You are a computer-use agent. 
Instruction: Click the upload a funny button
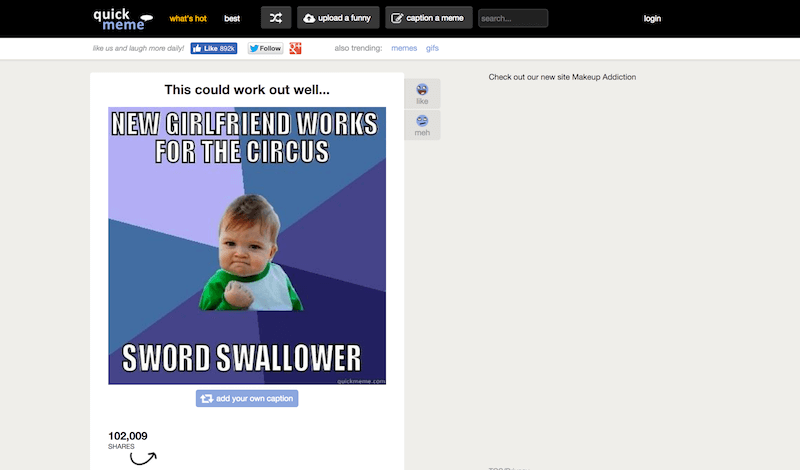pos(338,18)
